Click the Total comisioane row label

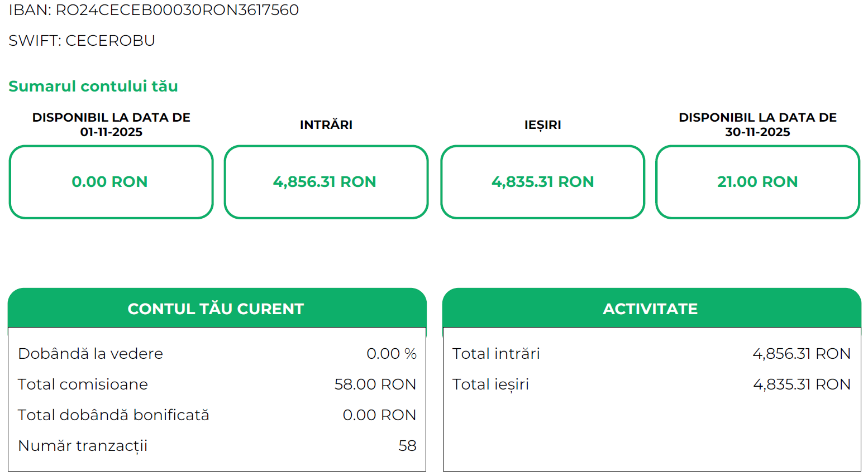[x=83, y=384]
